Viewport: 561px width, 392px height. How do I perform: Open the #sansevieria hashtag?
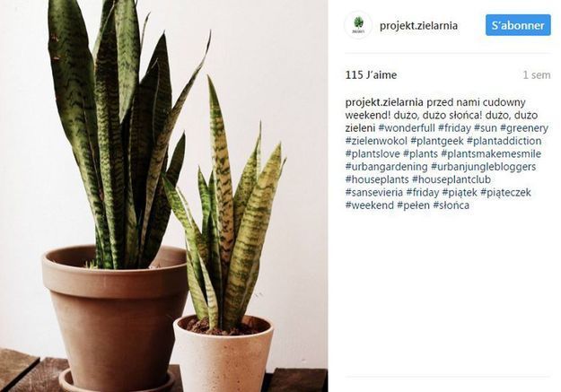click(374, 193)
